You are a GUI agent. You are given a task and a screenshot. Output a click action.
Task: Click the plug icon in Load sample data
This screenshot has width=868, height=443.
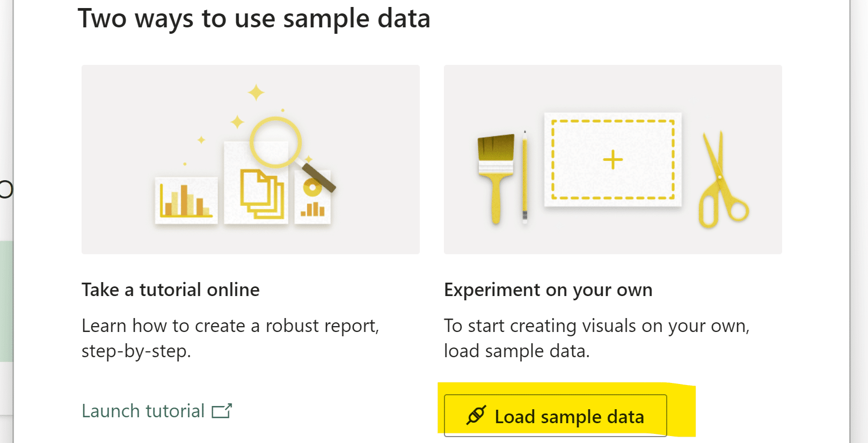coord(476,416)
